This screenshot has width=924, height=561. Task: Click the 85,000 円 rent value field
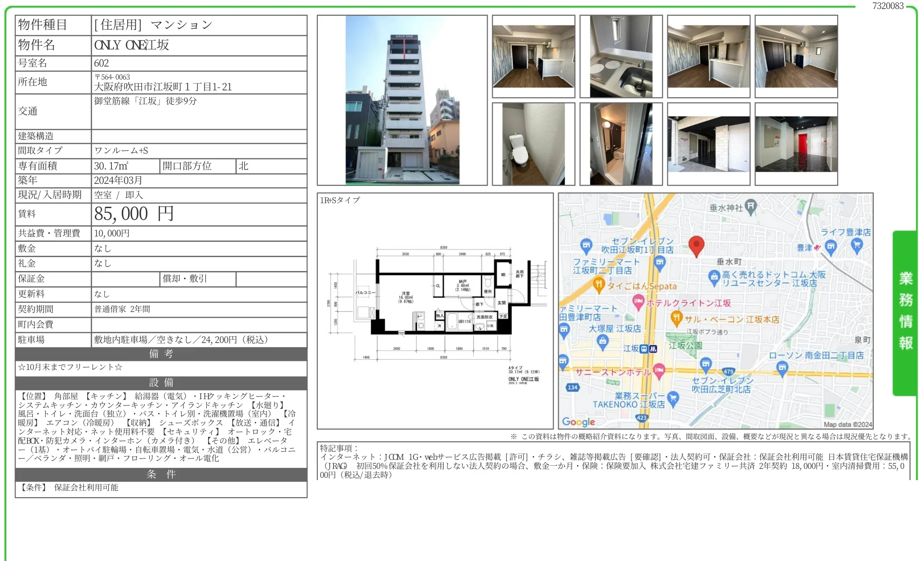point(134,214)
